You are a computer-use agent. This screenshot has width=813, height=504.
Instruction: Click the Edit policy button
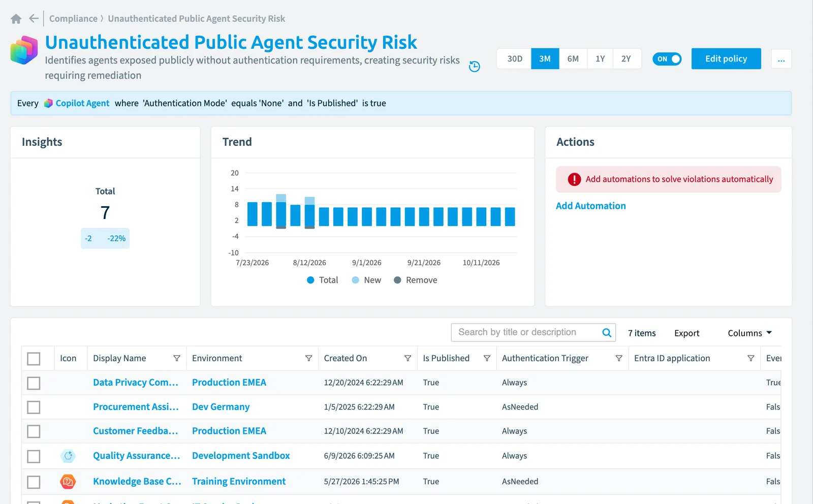(x=726, y=59)
